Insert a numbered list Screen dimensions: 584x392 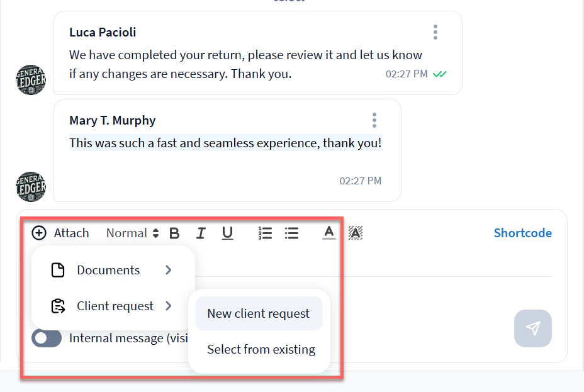(x=265, y=233)
